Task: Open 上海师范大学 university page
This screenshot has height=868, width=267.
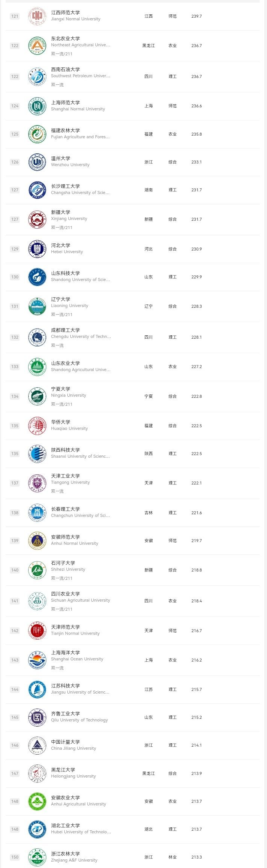Action: coord(65,102)
